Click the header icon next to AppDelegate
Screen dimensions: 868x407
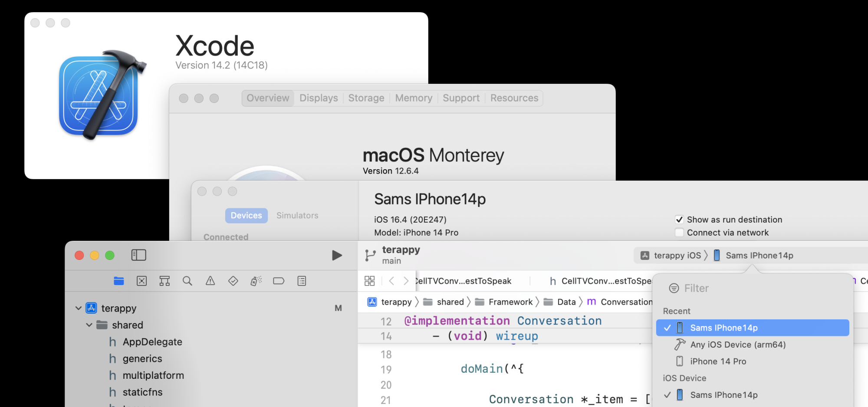tap(112, 342)
